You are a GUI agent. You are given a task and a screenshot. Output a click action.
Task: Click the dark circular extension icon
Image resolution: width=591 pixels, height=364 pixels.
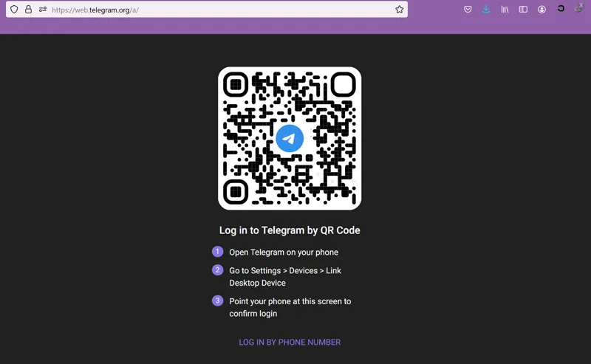[x=561, y=9]
